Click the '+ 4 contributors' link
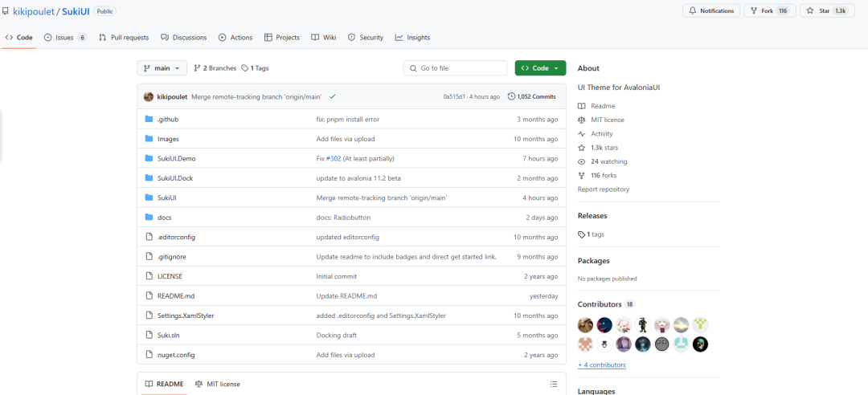The width and height of the screenshot is (868, 395). 601,364
